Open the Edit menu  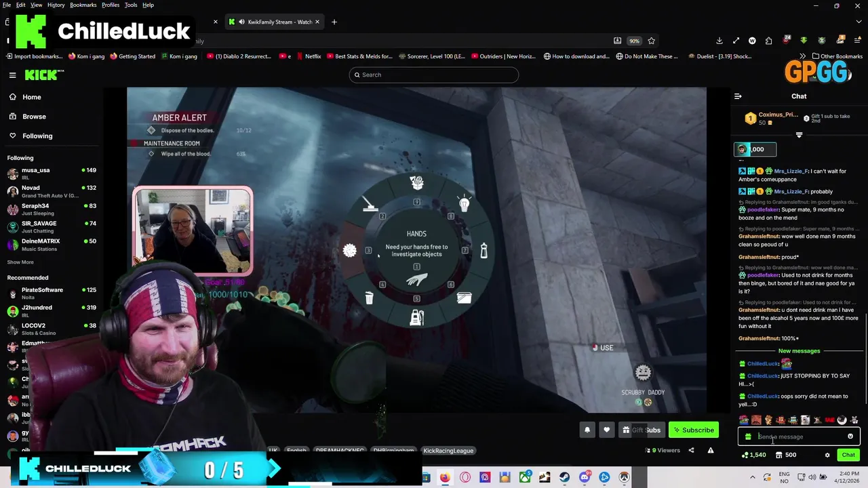(21, 5)
